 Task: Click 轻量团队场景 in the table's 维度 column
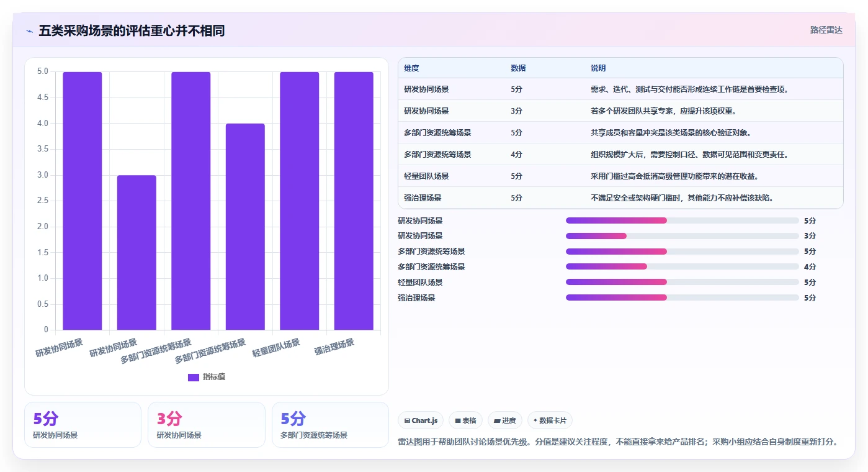coord(426,176)
